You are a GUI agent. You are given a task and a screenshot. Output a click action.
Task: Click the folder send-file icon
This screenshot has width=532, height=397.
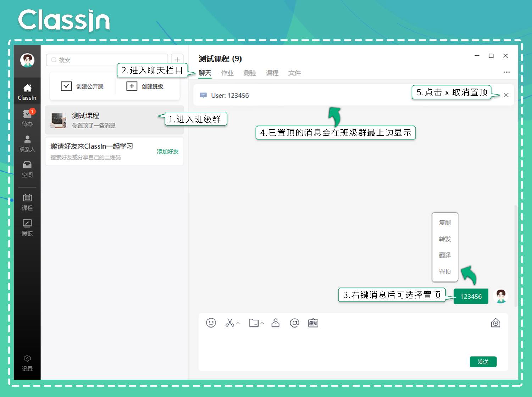[254, 323]
